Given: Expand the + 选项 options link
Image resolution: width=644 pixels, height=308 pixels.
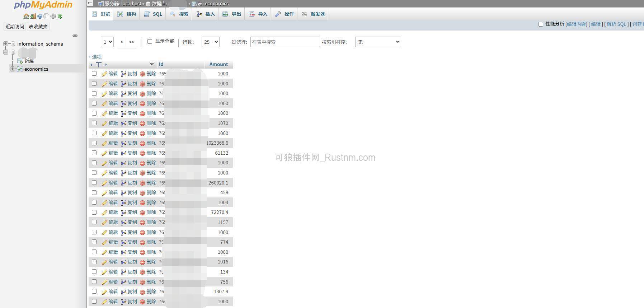Looking at the screenshot, I should [95, 57].
